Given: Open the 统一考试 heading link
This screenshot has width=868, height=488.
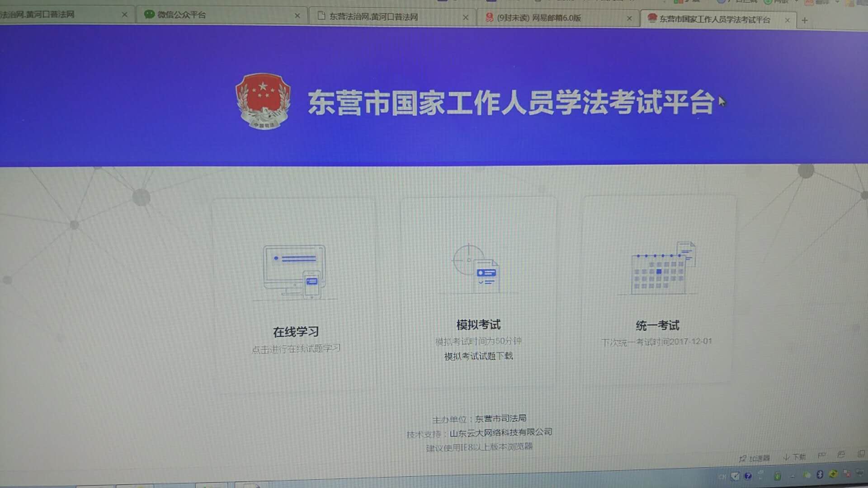Looking at the screenshot, I should point(657,325).
